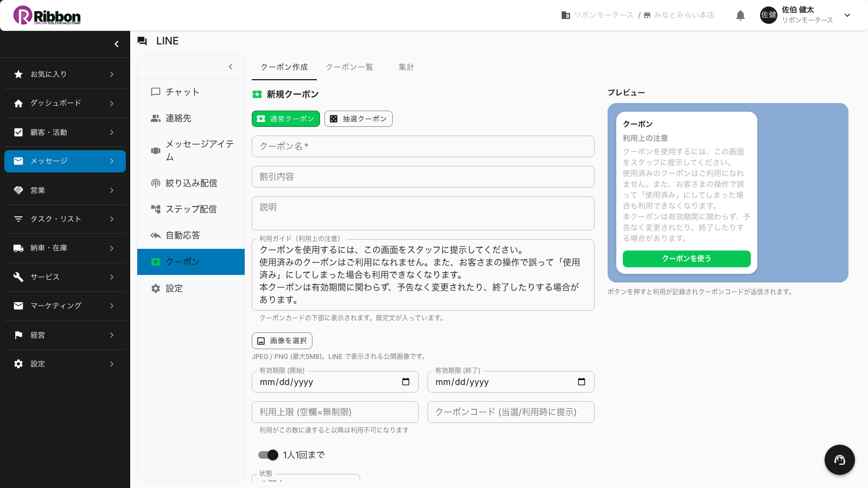
Task: Open the support chat floating button
Action: [x=840, y=460]
